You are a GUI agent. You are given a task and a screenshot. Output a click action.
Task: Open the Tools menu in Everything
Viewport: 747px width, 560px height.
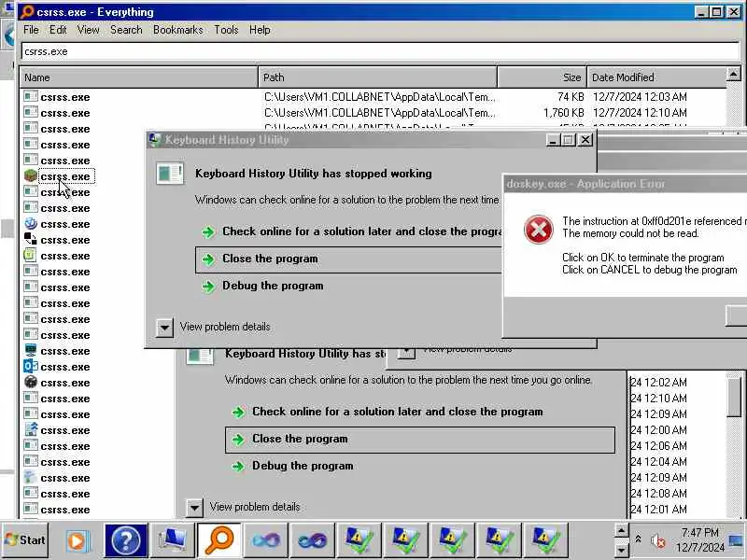coord(226,30)
